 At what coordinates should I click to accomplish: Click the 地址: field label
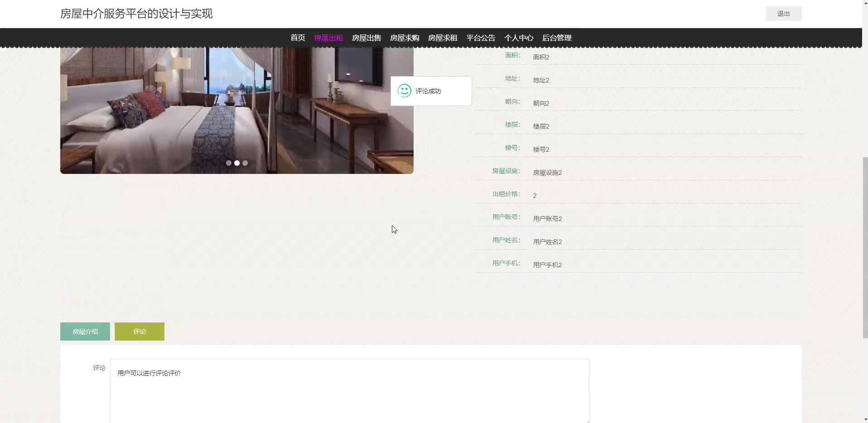[512, 78]
